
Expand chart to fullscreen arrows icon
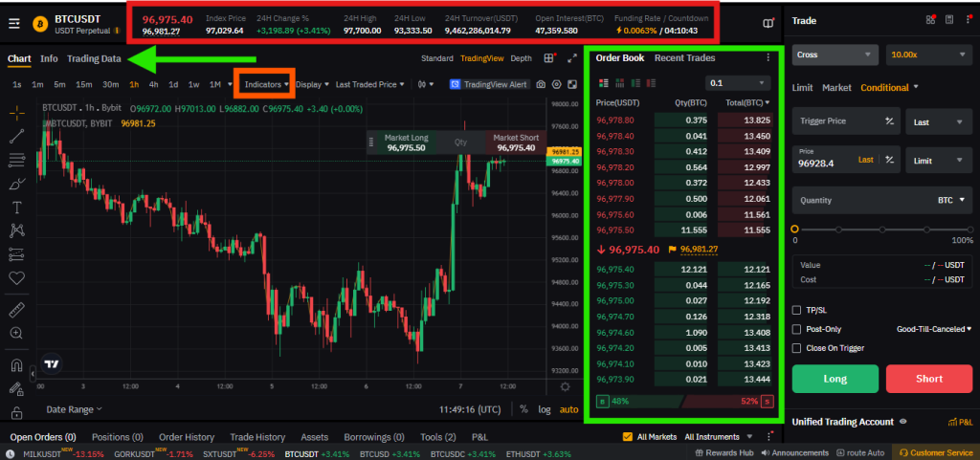click(x=572, y=58)
